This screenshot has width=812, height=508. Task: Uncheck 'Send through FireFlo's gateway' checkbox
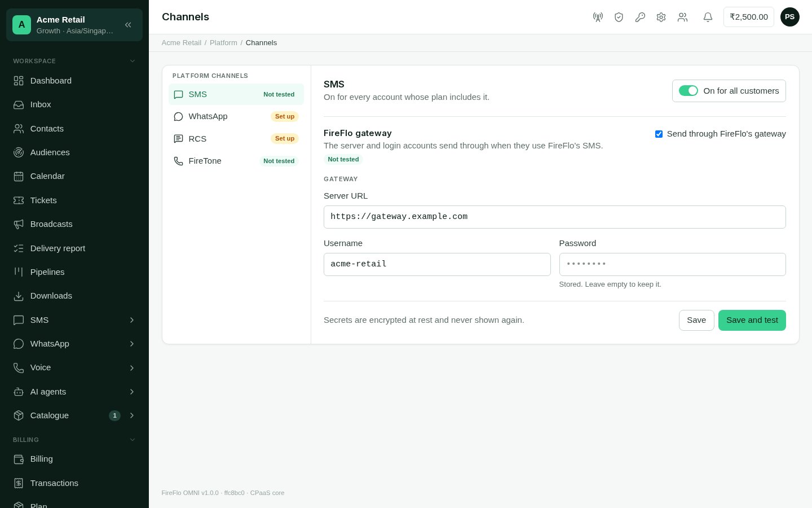[x=659, y=134]
